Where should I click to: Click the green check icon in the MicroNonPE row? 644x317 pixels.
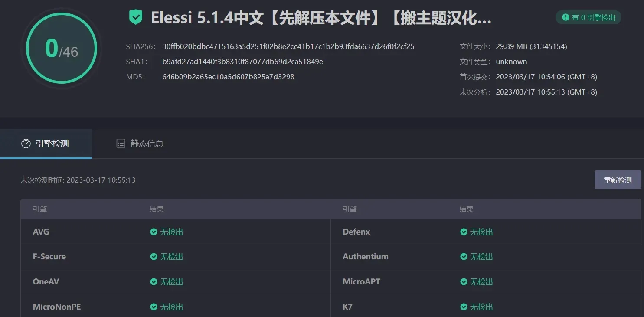click(x=154, y=307)
